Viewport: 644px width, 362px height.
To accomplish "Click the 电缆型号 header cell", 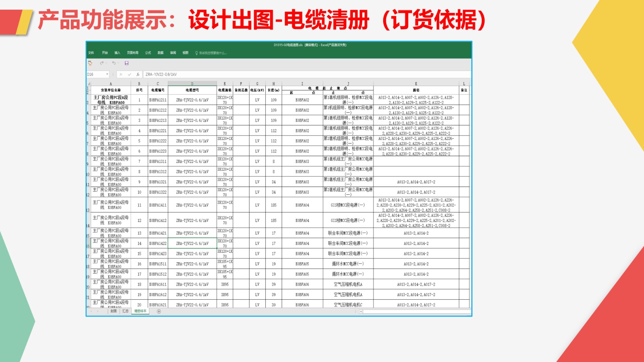I will click(x=192, y=90).
